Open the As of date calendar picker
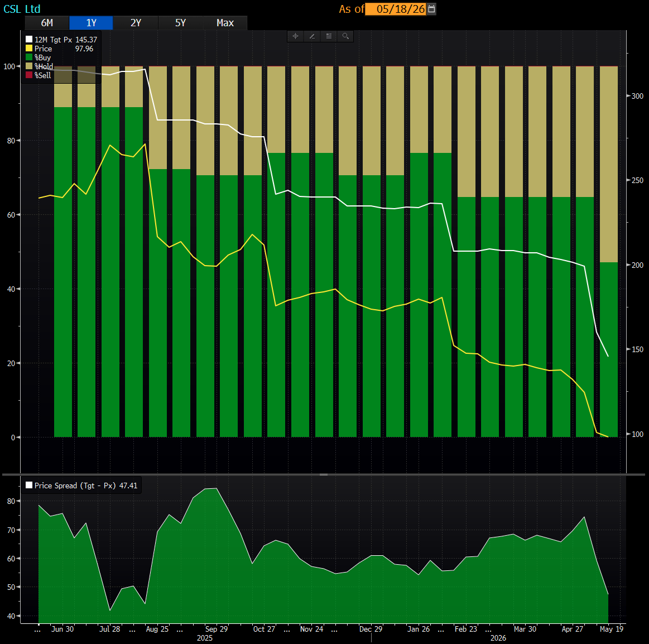649x644 pixels. coord(431,9)
